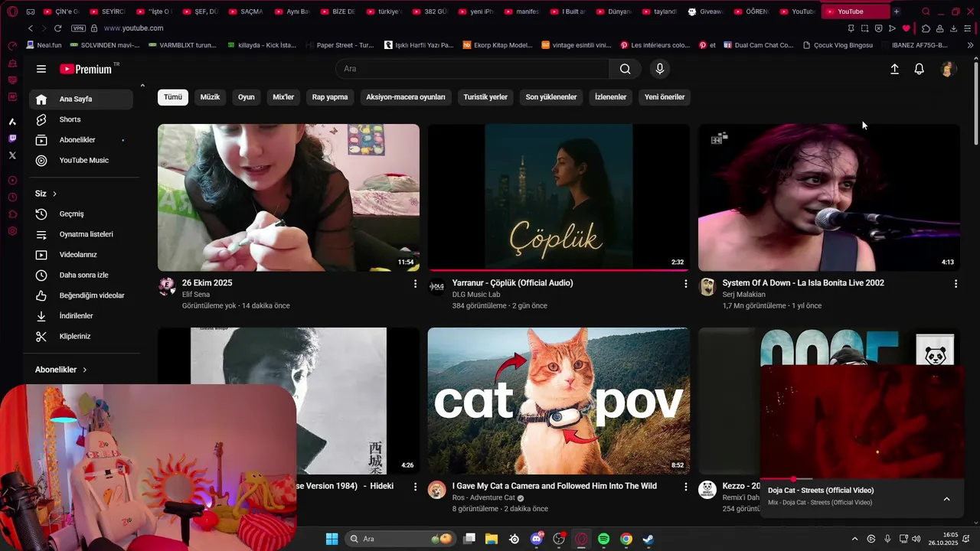Reload the page in Opera toolbar
Viewport: 980px width, 551px height.
(57, 28)
